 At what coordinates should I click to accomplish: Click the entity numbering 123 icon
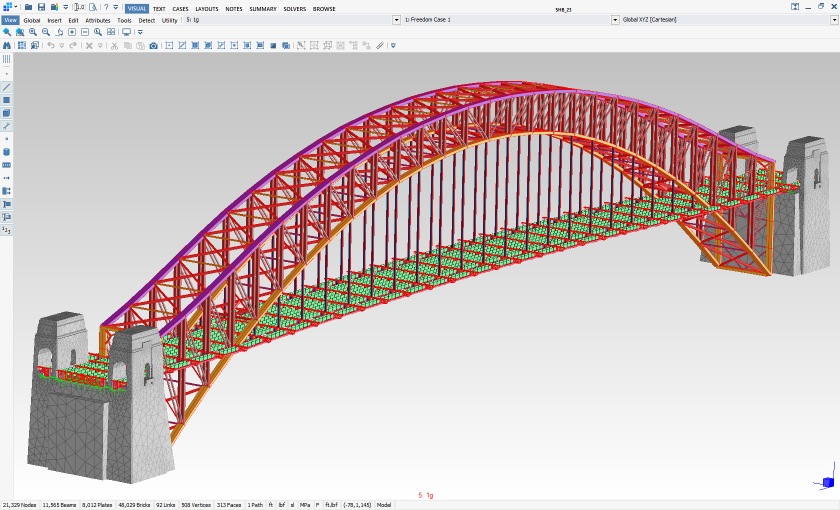(6, 230)
